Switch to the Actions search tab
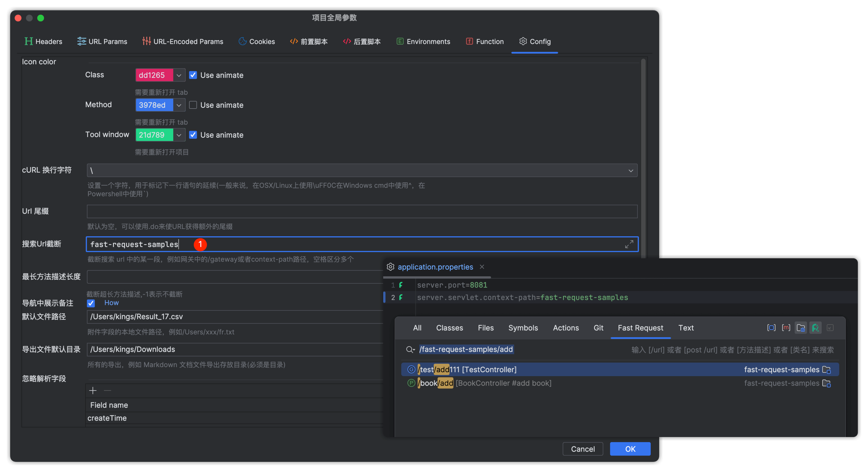Image resolution: width=868 pixels, height=472 pixels. pos(566,328)
